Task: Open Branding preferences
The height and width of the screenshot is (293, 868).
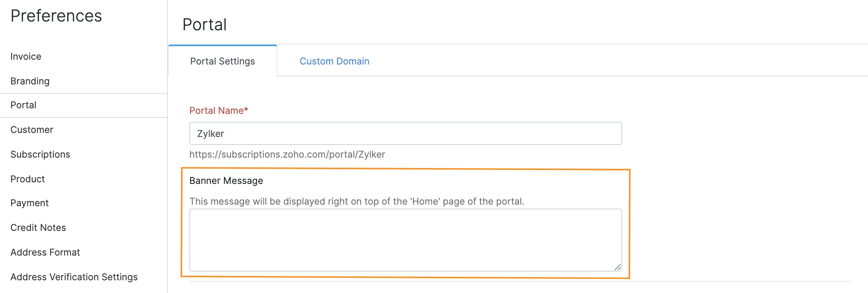Action: [x=30, y=81]
